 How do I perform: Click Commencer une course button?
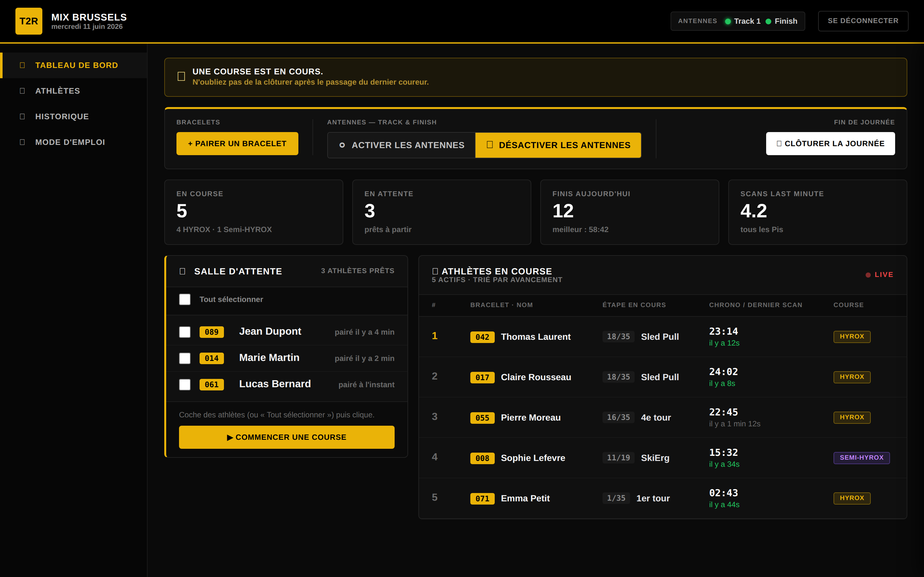point(287,437)
